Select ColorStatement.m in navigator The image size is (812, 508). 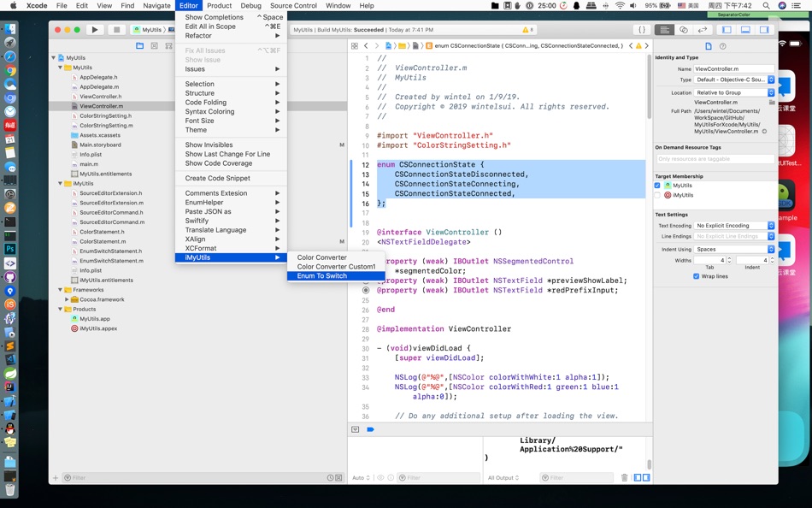pyautogui.click(x=103, y=241)
